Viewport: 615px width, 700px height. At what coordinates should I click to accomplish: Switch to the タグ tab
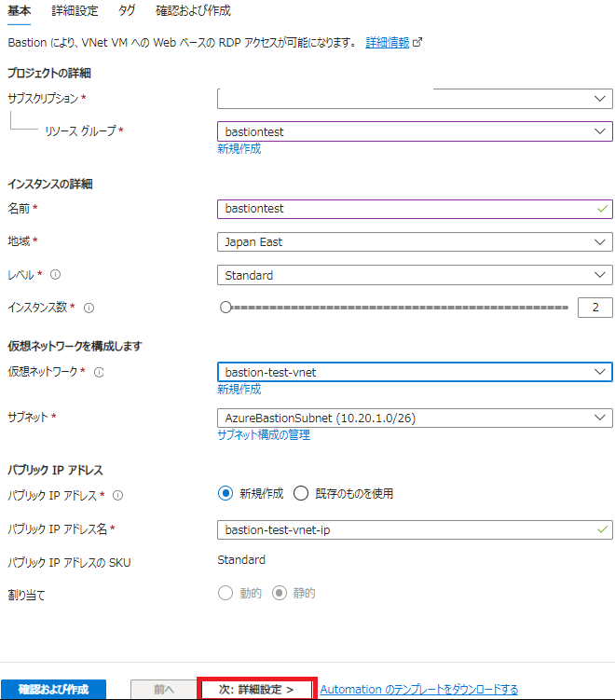coord(127,10)
